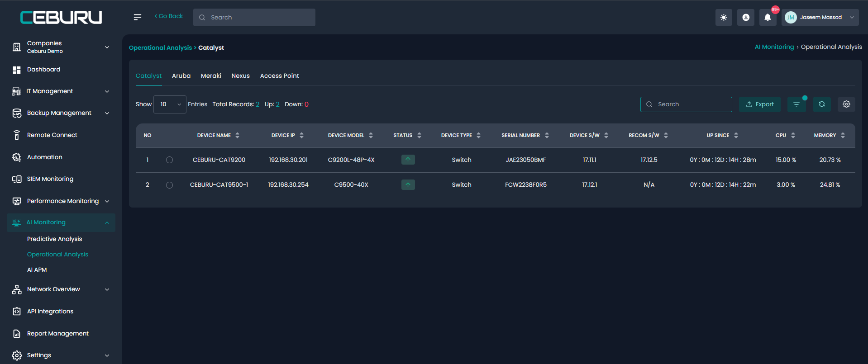Open the table filter icon
Image resolution: width=868 pixels, height=364 pixels.
(796, 104)
